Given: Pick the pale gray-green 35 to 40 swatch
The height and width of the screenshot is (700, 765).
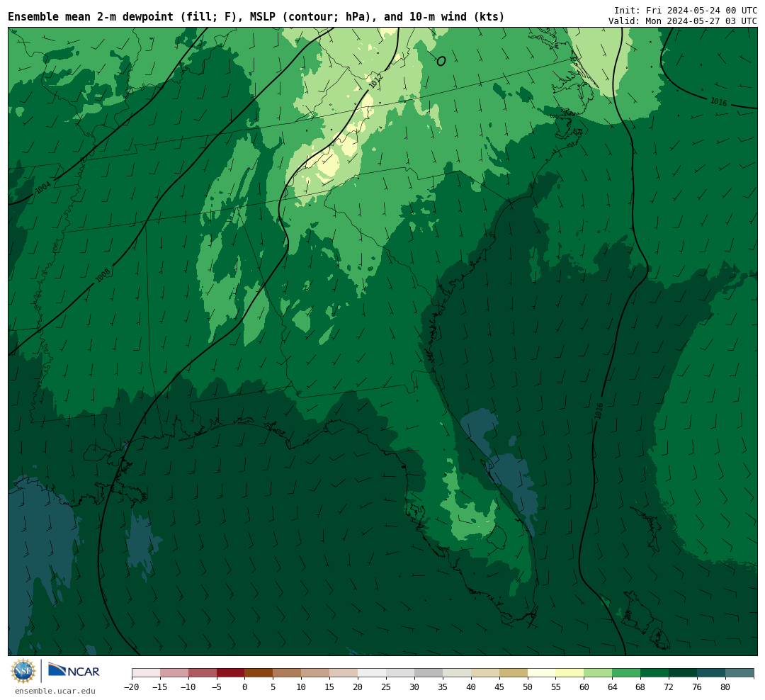Looking at the screenshot, I should click(457, 673).
